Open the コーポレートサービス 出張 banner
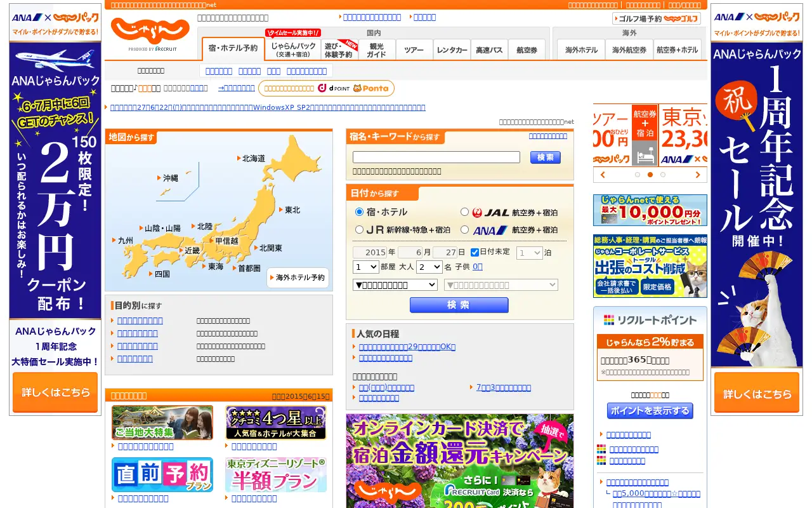 pos(650,266)
